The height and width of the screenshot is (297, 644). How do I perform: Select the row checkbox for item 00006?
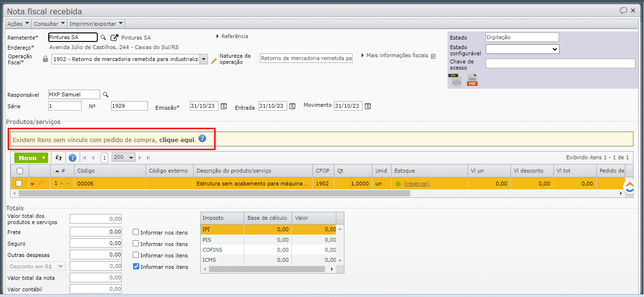tap(19, 184)
